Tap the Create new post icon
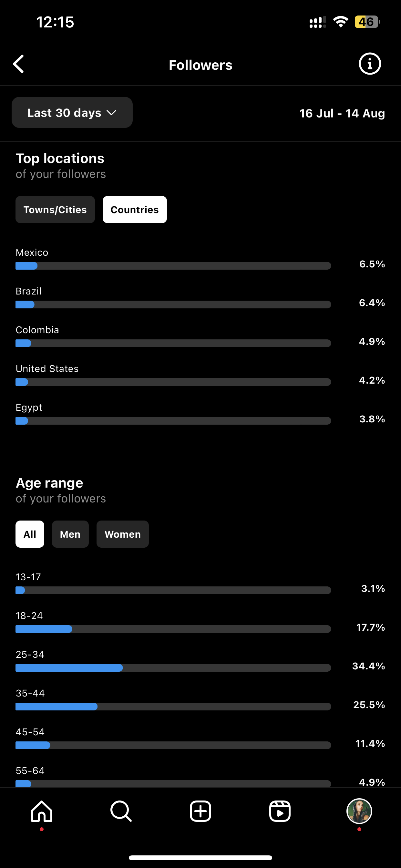Image resolution: width=401 pixels, height=868 pixels. [200, 811]
